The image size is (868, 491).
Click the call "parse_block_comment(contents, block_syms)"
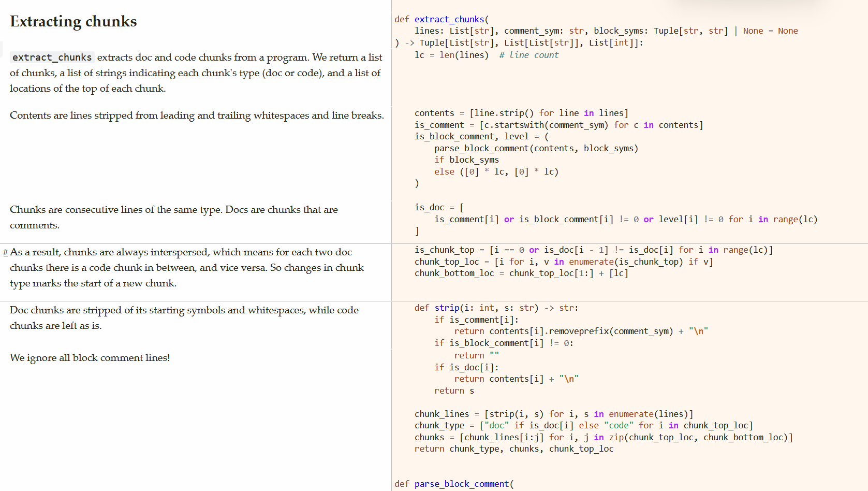tap(536, 149)
